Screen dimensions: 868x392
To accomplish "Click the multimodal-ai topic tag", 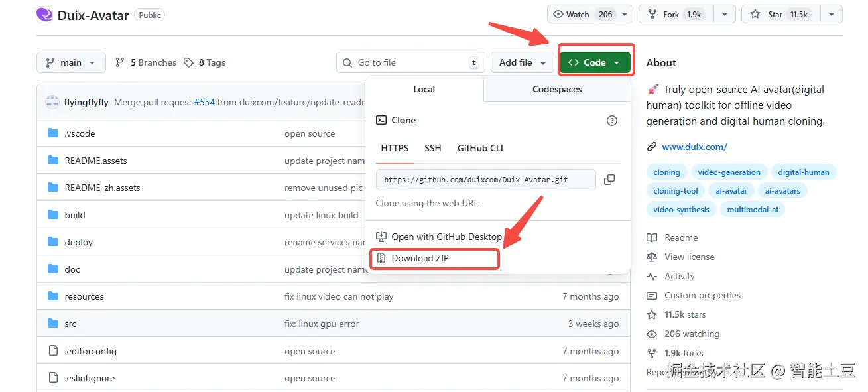I will tap(753, 210).
